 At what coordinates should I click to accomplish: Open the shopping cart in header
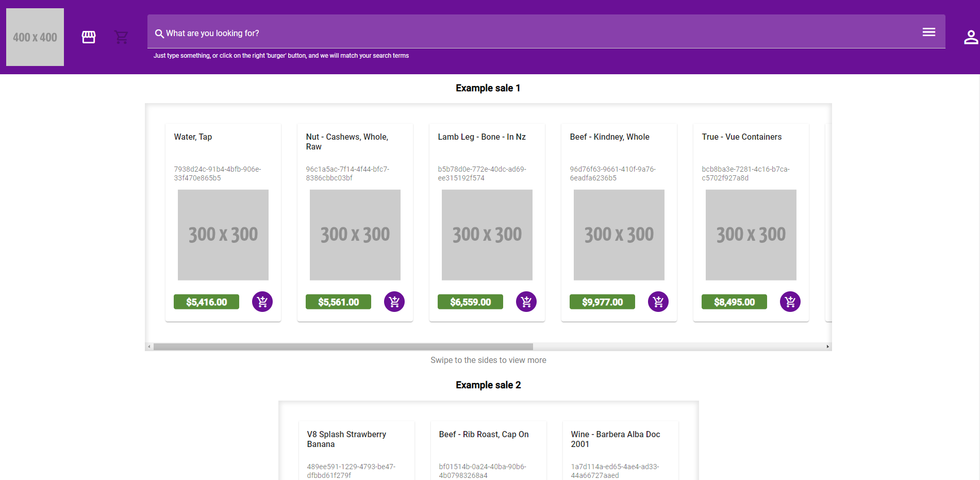pyautogui.click(x=121, y=37)
